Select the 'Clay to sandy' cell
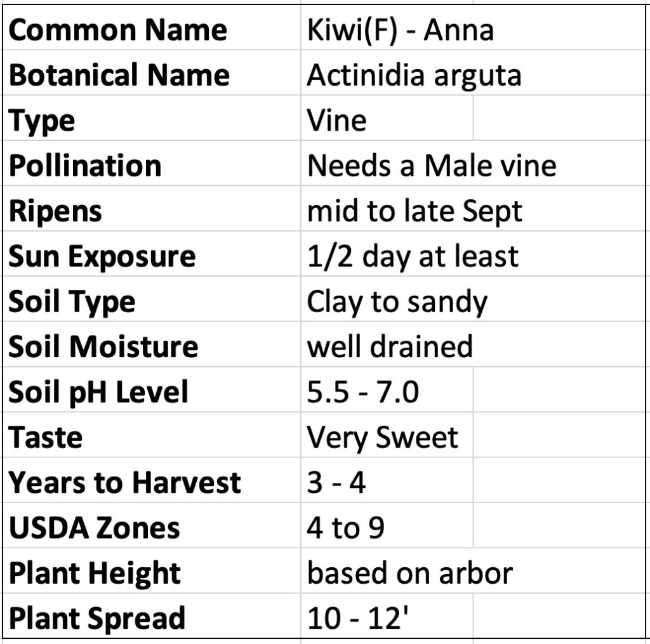Image resolution: width=650 pixels, height=644 pixels. click(397, 302)
